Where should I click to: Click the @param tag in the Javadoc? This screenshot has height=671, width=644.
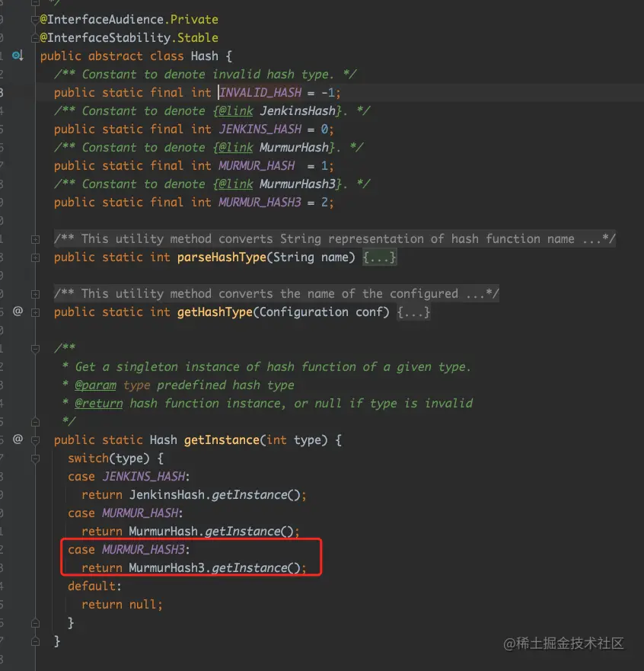pos(95,385)
